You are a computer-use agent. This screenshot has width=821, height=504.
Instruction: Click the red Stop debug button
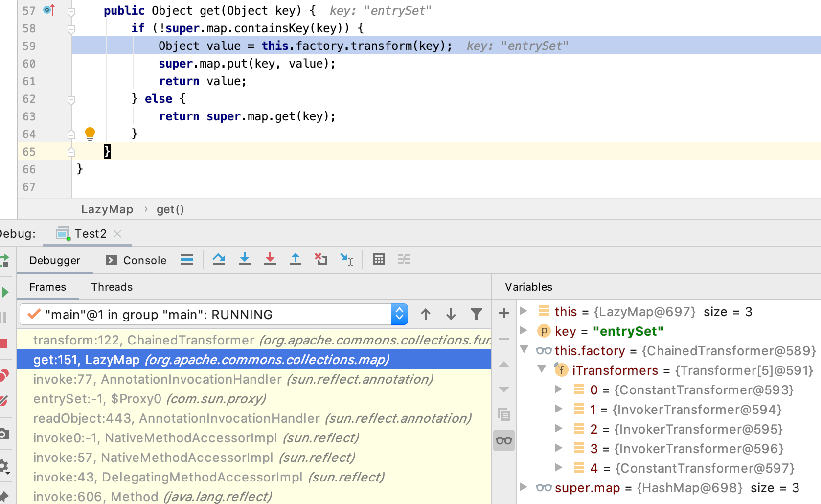[3, 344]
